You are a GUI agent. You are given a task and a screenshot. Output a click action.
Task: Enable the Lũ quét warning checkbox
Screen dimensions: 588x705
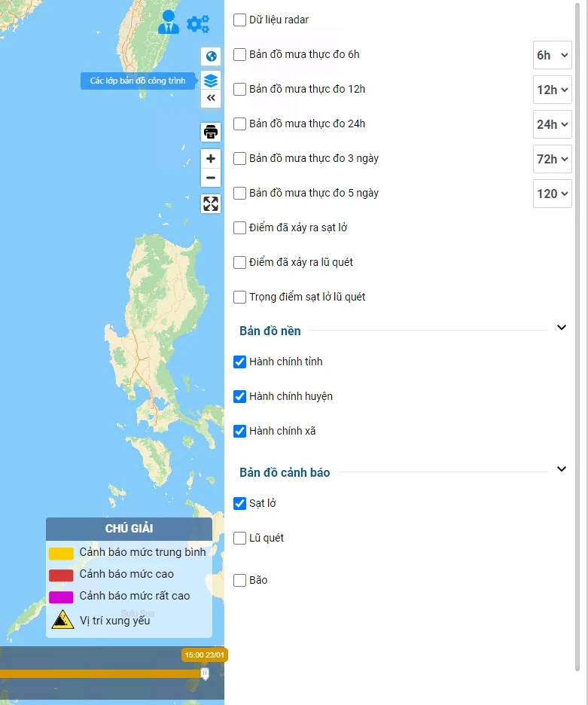(x=240, y=538)
